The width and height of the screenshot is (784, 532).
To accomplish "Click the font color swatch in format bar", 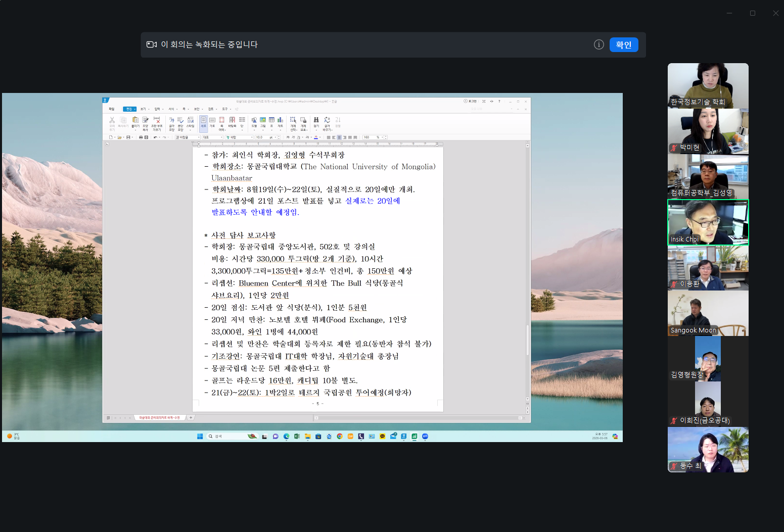I will [316, 137].
